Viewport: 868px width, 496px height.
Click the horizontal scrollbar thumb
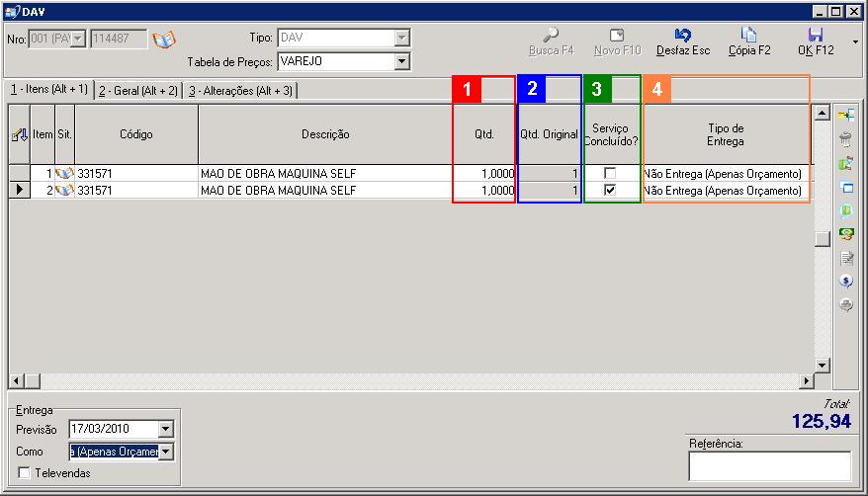point(33,380)
